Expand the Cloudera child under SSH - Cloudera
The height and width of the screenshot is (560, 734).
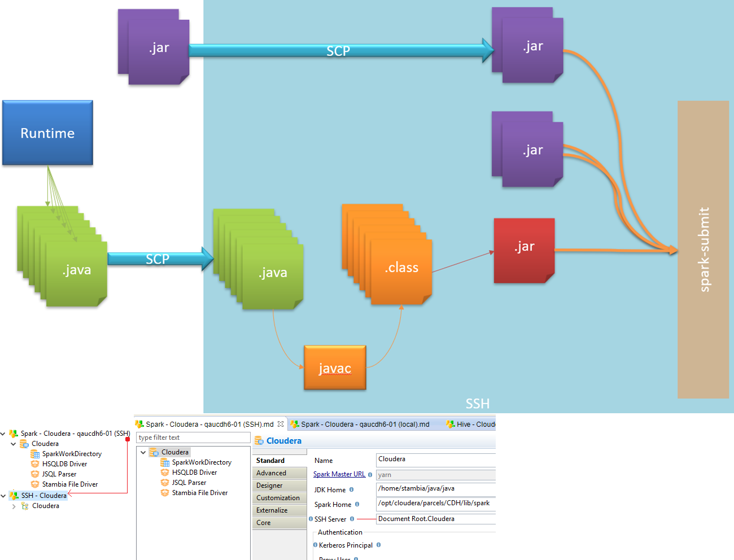(14, 506)
